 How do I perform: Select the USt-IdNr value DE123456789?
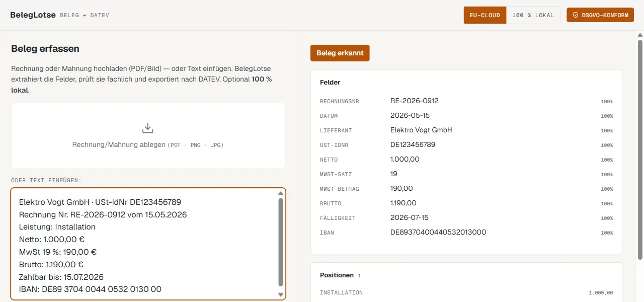coord(413,144)
